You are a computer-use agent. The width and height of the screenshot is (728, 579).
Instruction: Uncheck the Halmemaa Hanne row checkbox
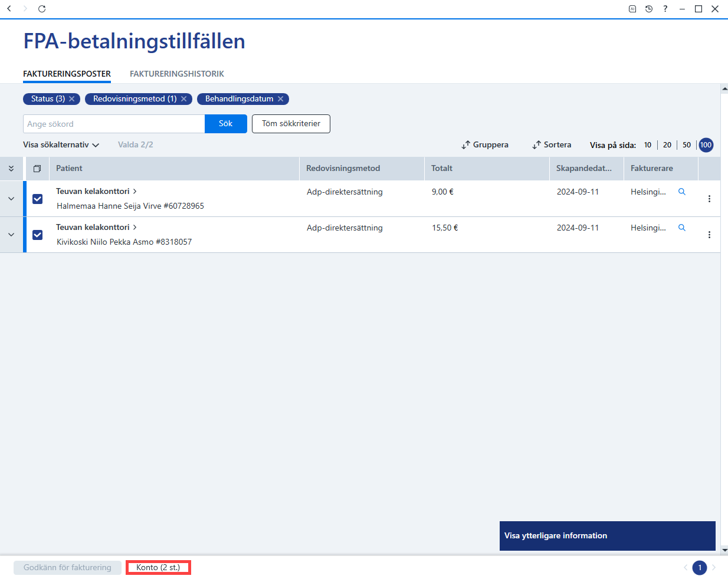(38, 199)
